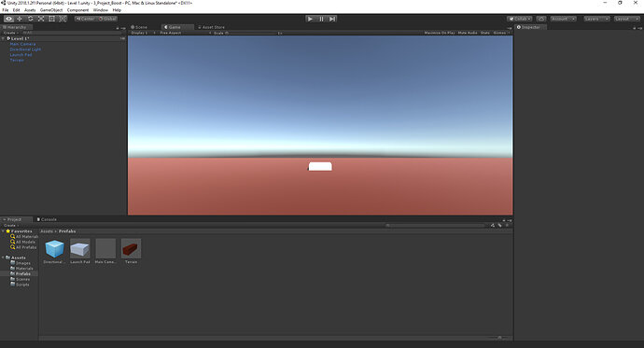
Task: Switch to the Scene tab
Action: (139, 27)
